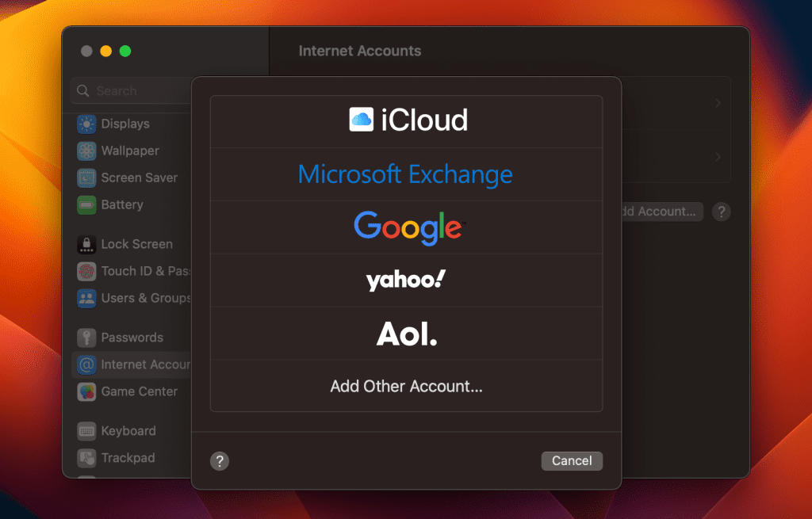Open help in the account dialog
The height and width of the screenshot is (519, 812).
[x=220, y=461]
